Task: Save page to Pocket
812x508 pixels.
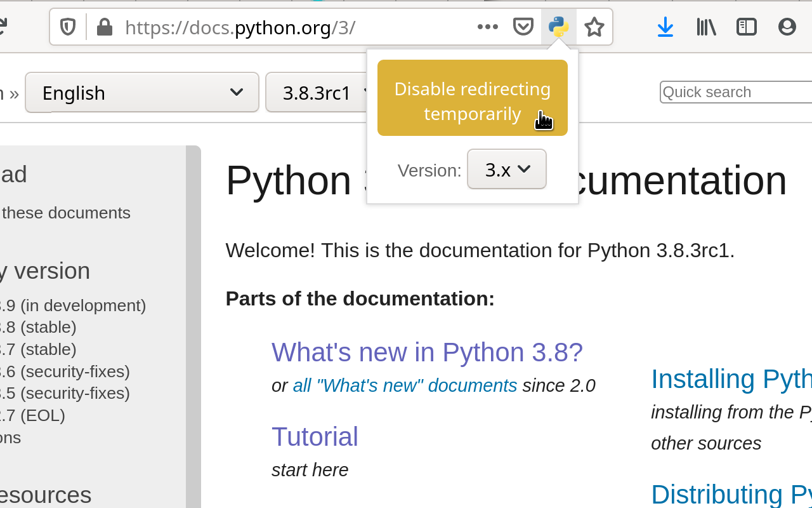Action: (523, 27)
